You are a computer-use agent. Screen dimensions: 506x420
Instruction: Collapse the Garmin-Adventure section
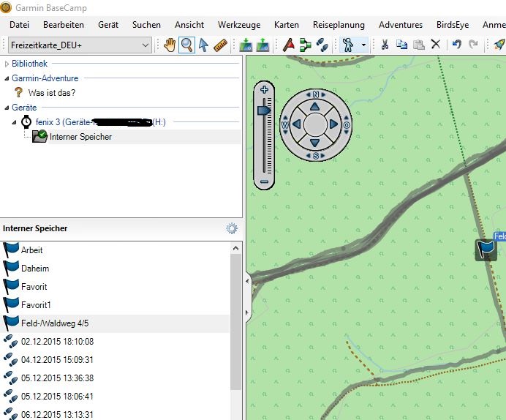tap(7, 78)
